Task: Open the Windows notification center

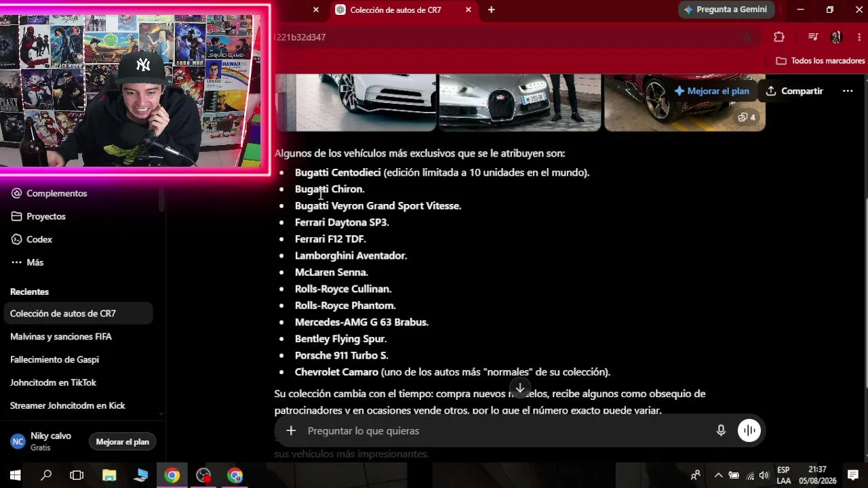Action: pyautogui.click(x=853, y=475)
